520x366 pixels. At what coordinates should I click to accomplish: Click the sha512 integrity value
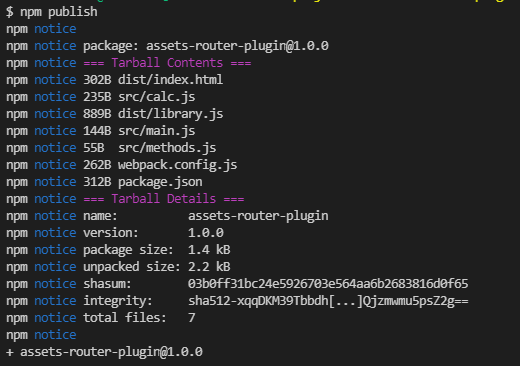coord(328,301)
